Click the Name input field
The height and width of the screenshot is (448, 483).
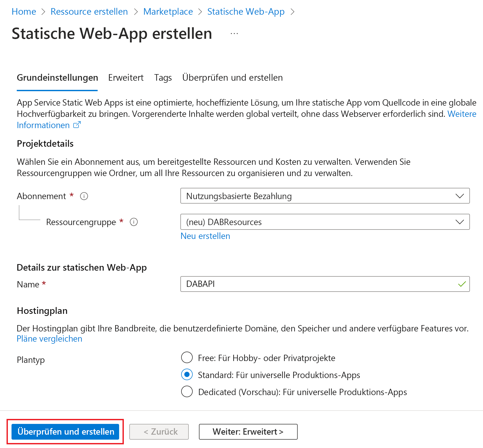(x=319, y=284)
